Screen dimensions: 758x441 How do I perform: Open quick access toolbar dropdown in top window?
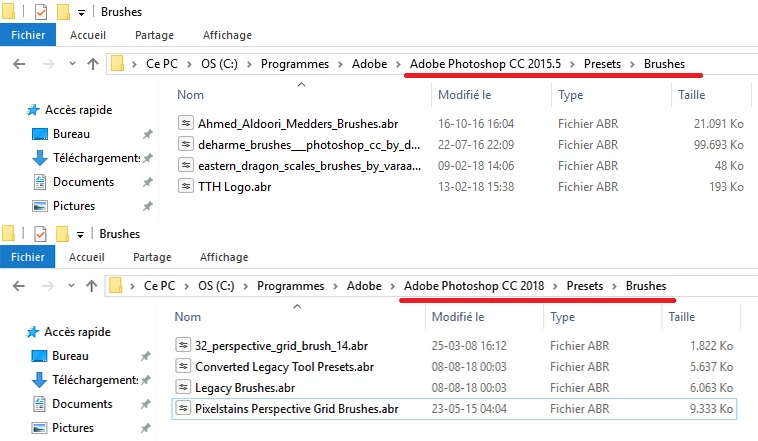pos(81,13)
